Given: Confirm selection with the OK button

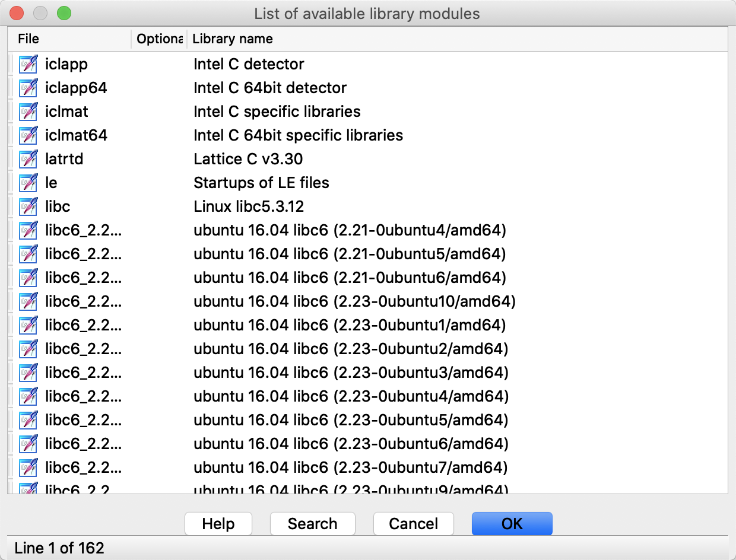Looking at the screenshot, I should click(512, 524).
